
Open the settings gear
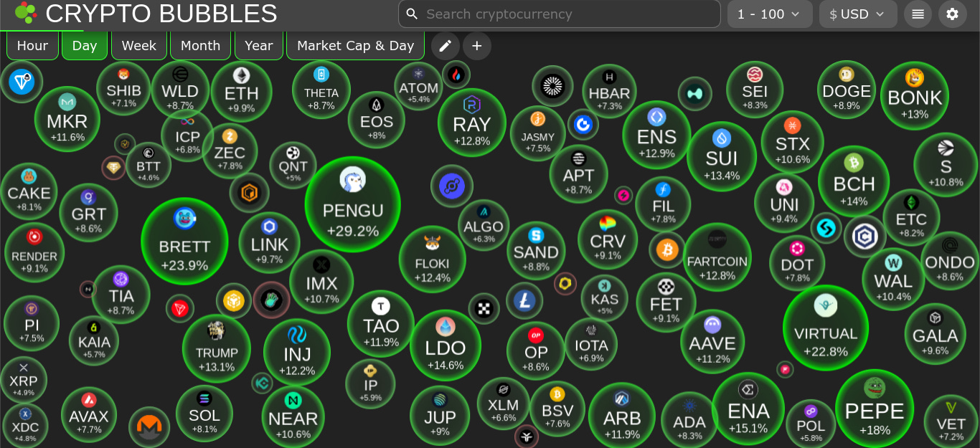[953, 14]
